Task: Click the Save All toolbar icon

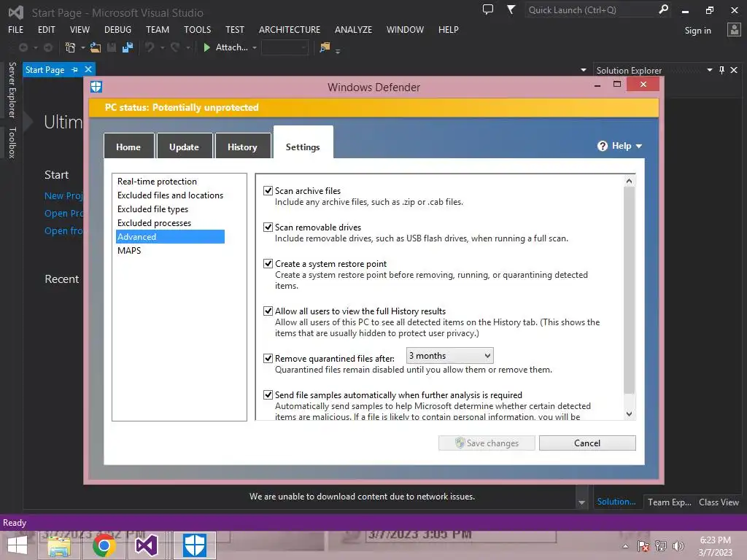Action: 128,47
